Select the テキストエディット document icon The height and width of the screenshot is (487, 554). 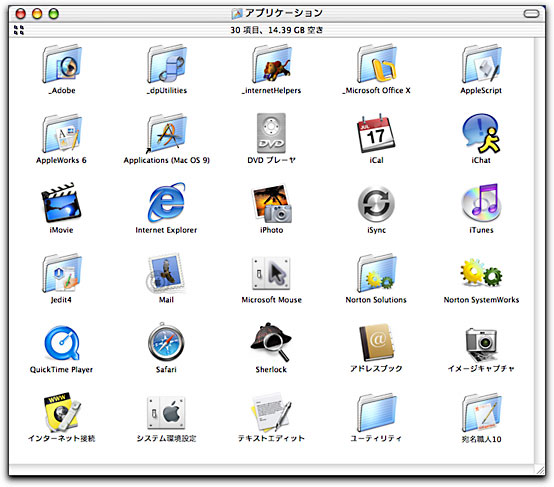point(272,412)
